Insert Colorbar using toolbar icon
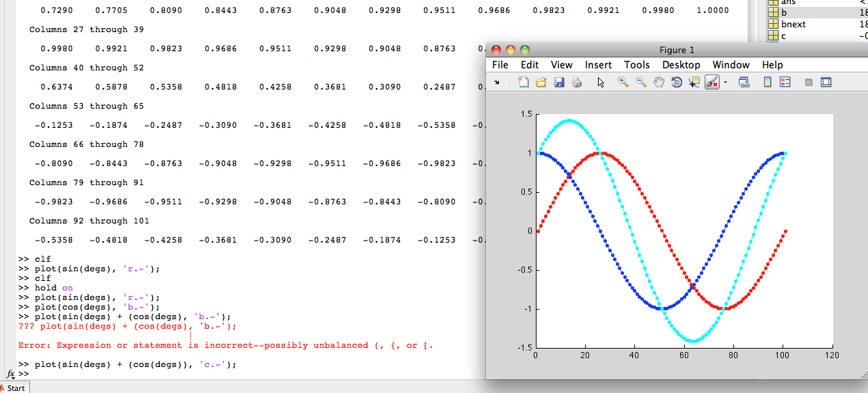Viewport: 868px width, 393px height. click(x=767, y=82)
